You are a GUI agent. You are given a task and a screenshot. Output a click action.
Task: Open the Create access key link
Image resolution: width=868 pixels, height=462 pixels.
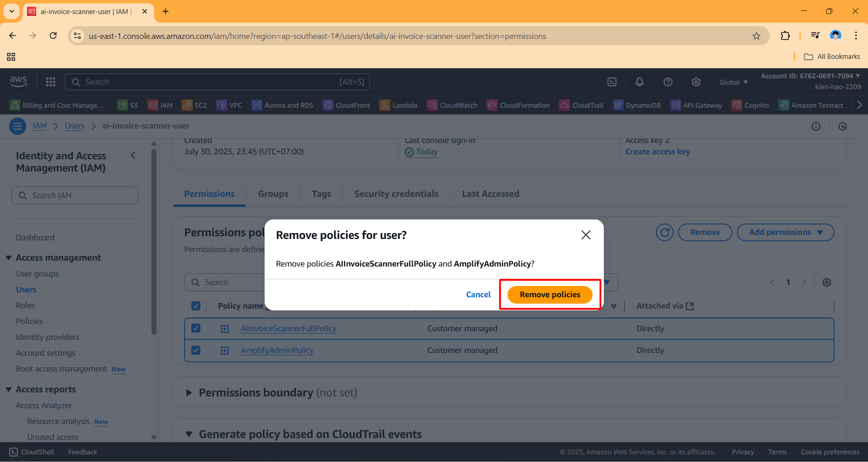657,152
